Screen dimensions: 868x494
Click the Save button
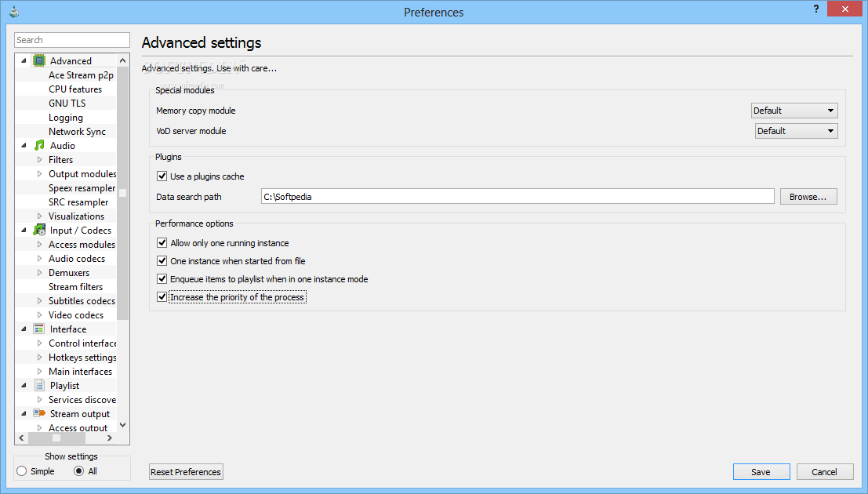[x=761, y=472]
